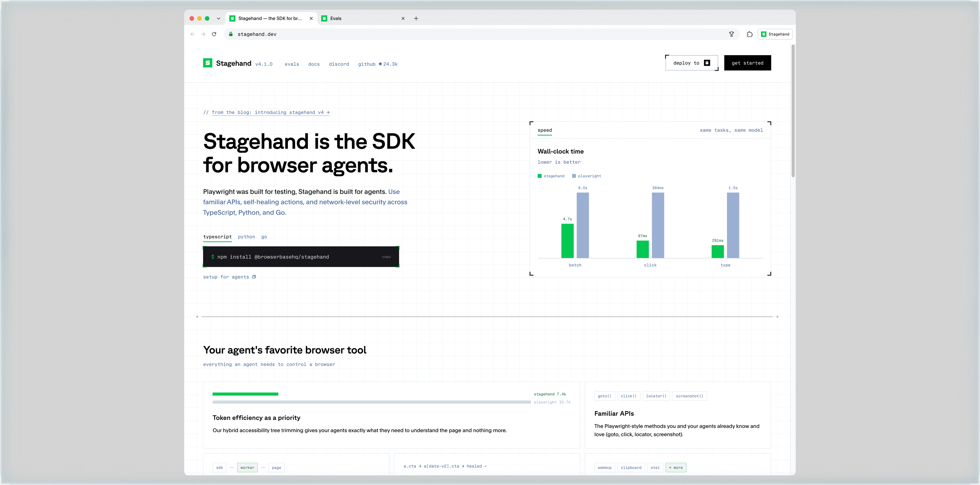Click the 'same tasks, same model' text
This screenshot has height=485, width=980.
coord(731,130)
